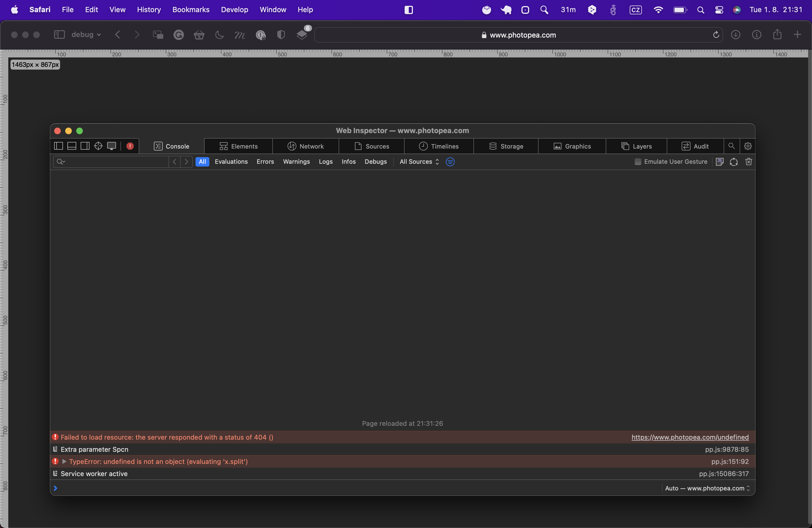Open the photopea.com/undefined error link

[690, 437]
